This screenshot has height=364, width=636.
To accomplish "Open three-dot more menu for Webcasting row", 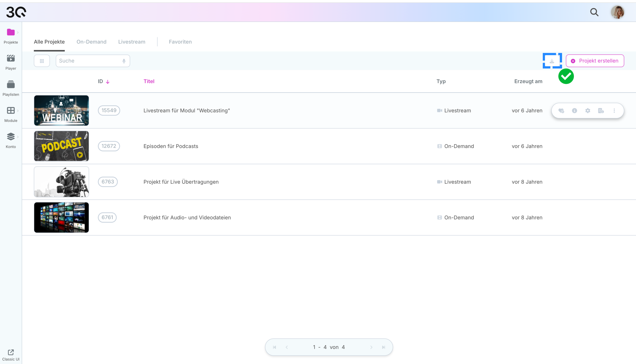I will [614, 111].
